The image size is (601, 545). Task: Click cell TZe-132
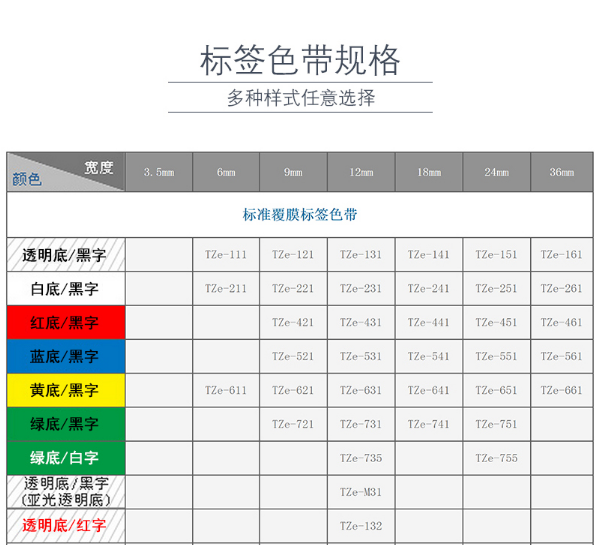pyautogui.click(x=361, y=525)
